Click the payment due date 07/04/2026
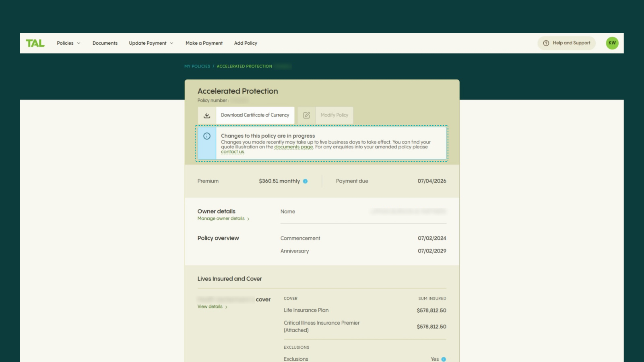The width and height of the screenshot is (644, 362). pos(432,181)
